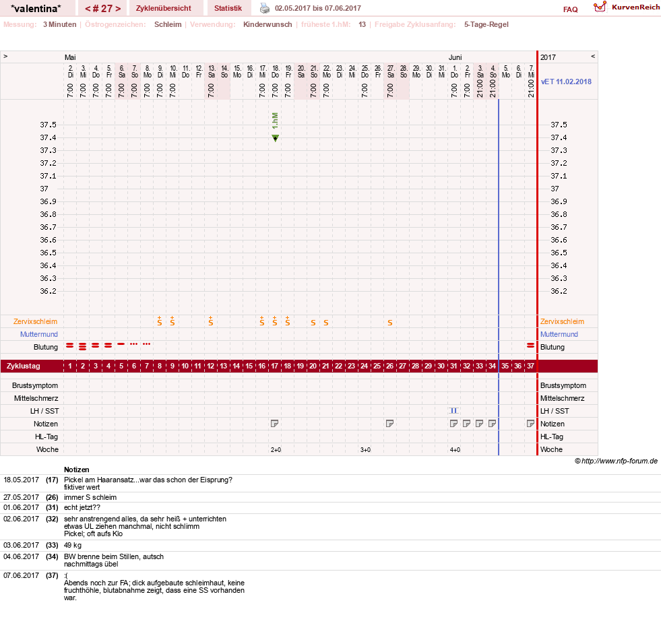Click the note text 'immer S schleim'
Image resolution: width=661 pixels, height=644 pixels.
90,497
